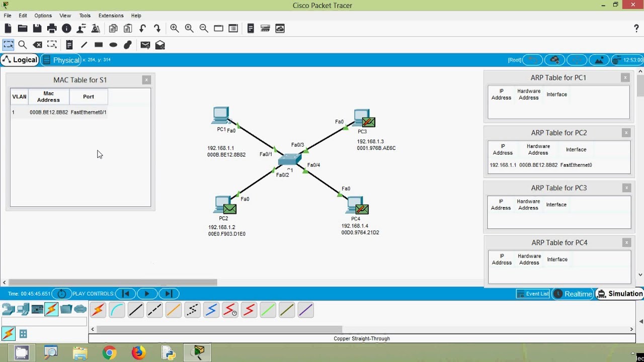Click the Help question mark icon
The image size is (644, 362).
click(x=636, y=29)
